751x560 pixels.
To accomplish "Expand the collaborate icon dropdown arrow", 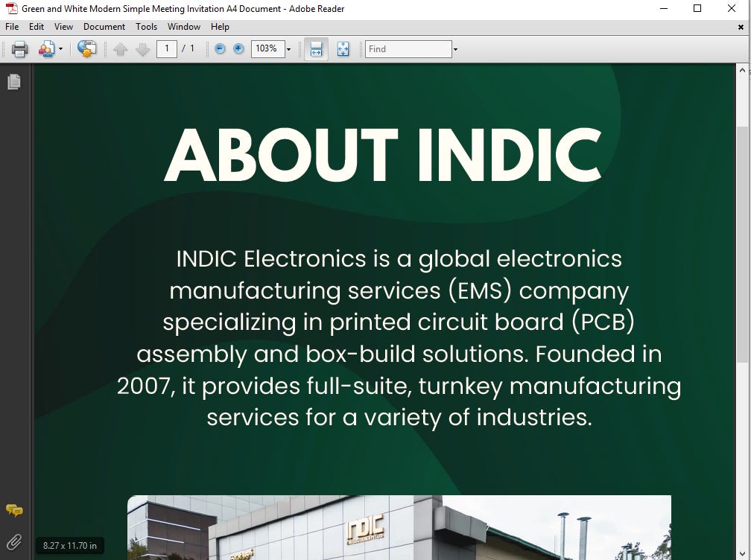I will pyautogui.click(x=60, y=49).
